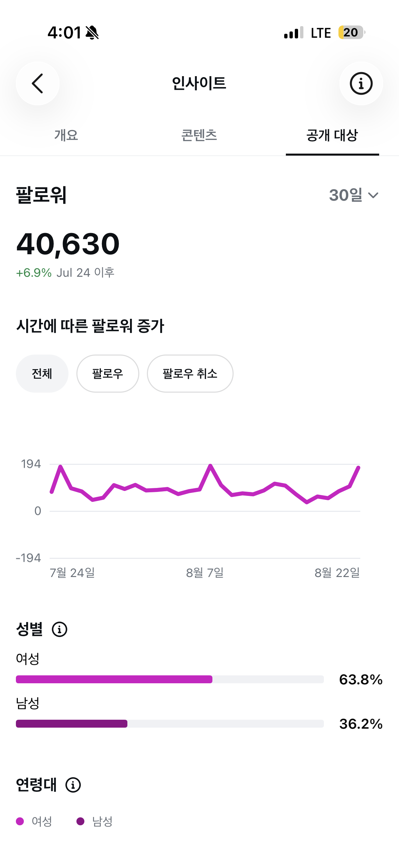Tap the muted bell icon in status bar
The image size is (399, 868).
tap(92, 33)
